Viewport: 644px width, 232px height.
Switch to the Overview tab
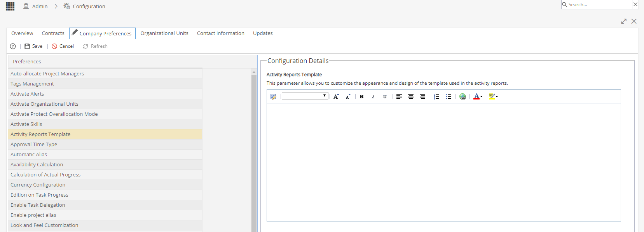point(22,33)
